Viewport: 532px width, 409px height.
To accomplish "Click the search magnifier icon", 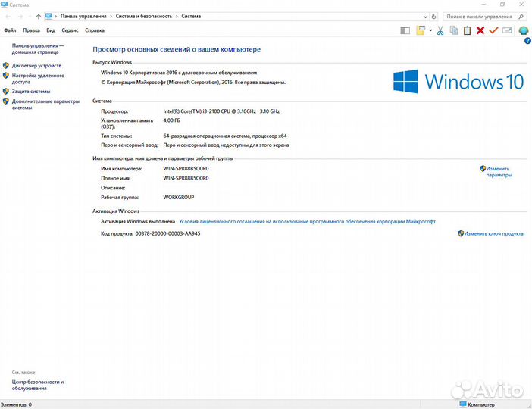I will (x=521, y=16).
